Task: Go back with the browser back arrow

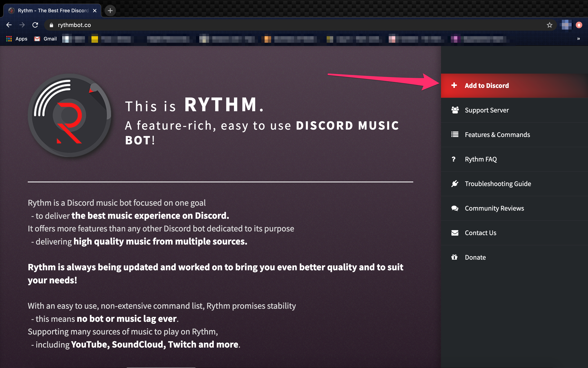Action: click(9, 25)
